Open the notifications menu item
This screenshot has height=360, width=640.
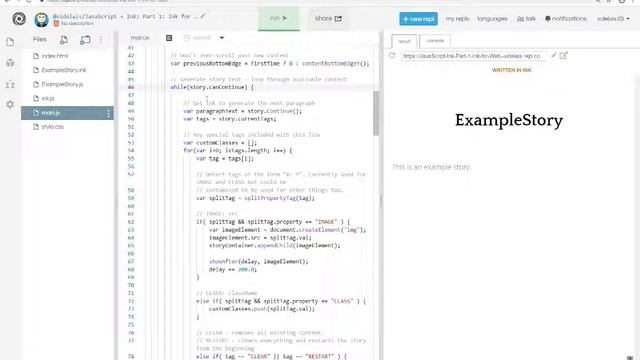point(566,19)
